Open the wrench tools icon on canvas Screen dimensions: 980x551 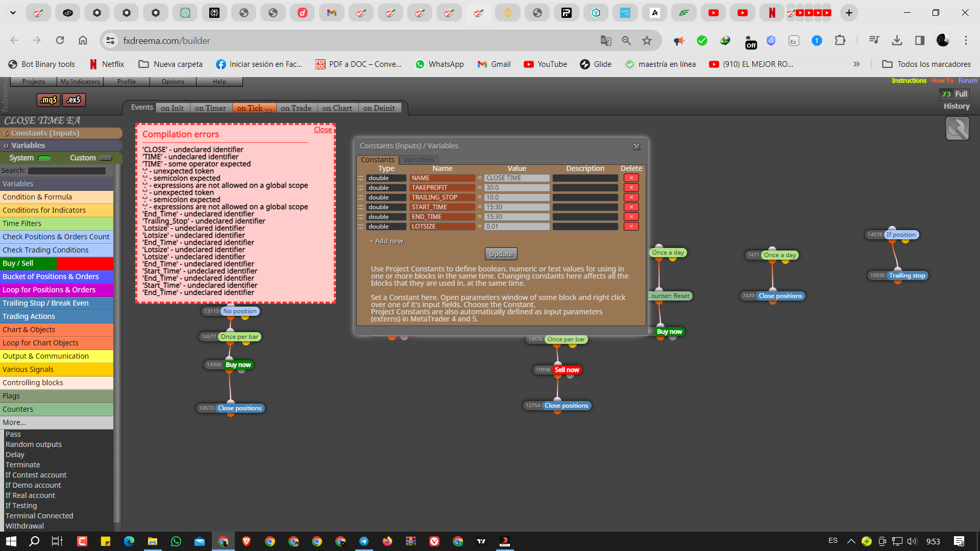pos(957,129)
